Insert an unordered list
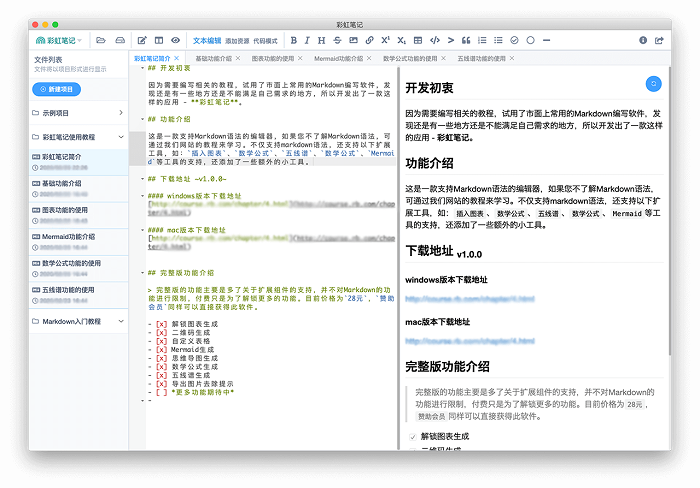700x488 pixels. coord(498,40)
